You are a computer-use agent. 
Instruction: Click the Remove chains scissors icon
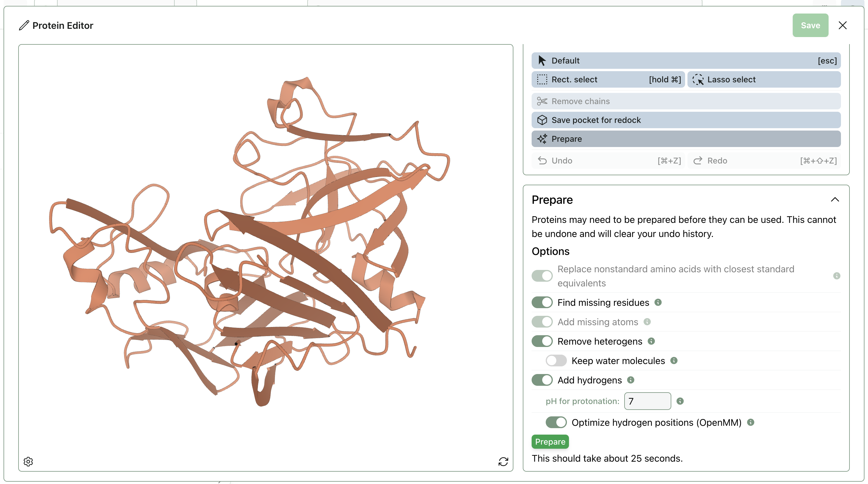pos(542,101)
